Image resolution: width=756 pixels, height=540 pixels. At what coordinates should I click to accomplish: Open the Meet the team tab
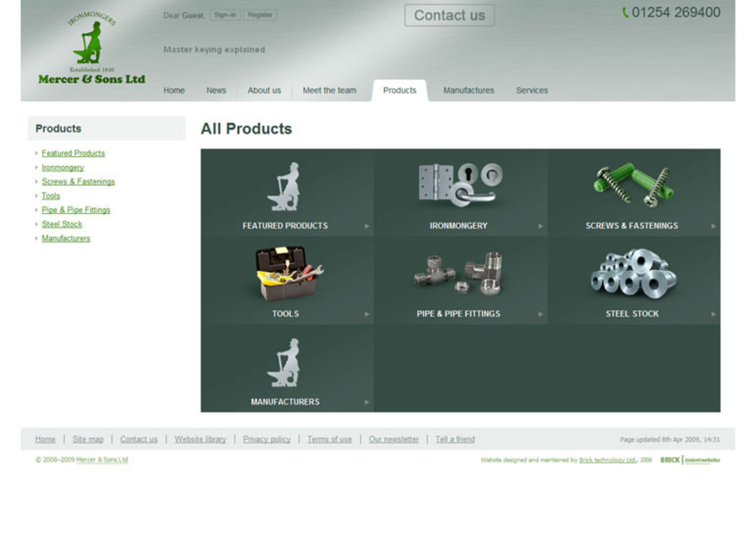pos(329,91)
